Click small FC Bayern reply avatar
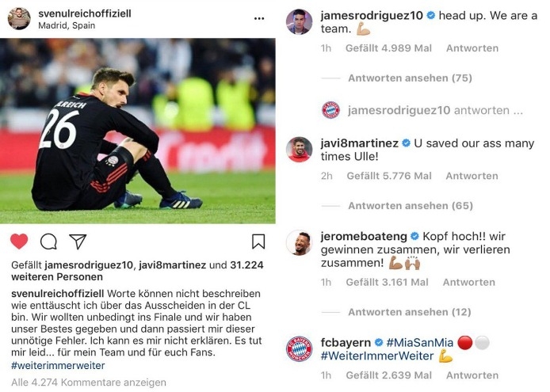Screen dimensions: 550x392 tap(331, 110)
